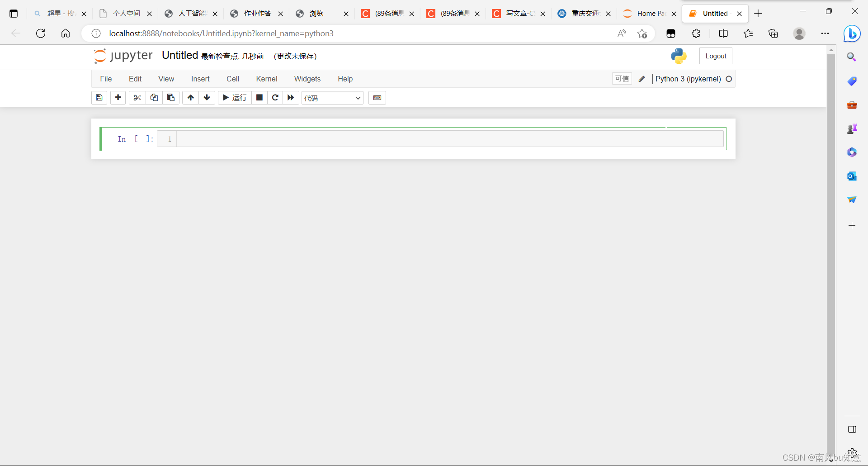Image resolution: width=868 pixels, height=466 pixels.
Task: Click the pencil edit mode icon
Action: tap(642, 79)
